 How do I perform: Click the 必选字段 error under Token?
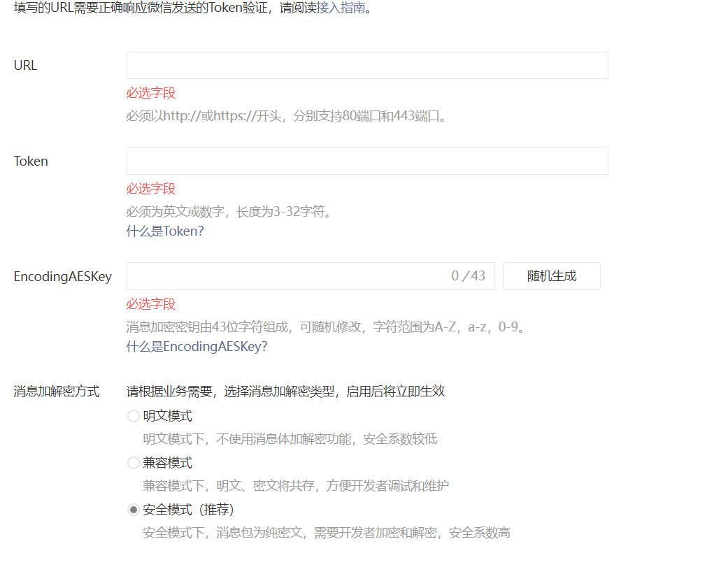pos(151,188)
